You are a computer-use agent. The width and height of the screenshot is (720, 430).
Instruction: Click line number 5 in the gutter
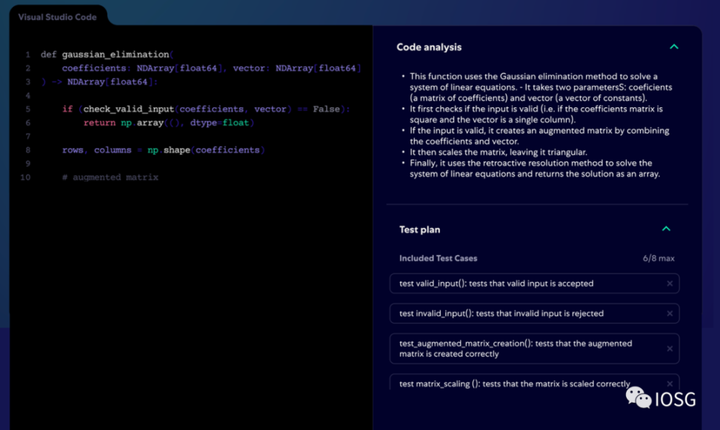(28, 109)
